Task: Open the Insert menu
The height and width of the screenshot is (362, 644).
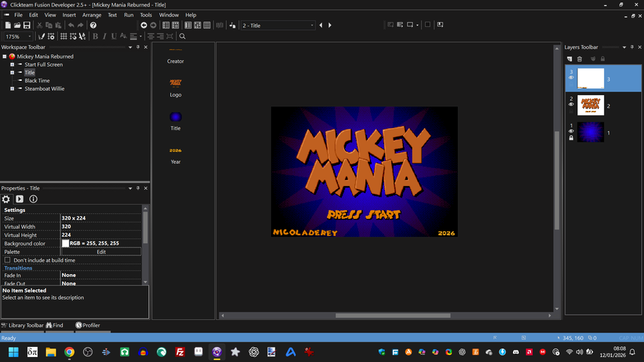Action: pyautogui.click(x=69, y=15)
